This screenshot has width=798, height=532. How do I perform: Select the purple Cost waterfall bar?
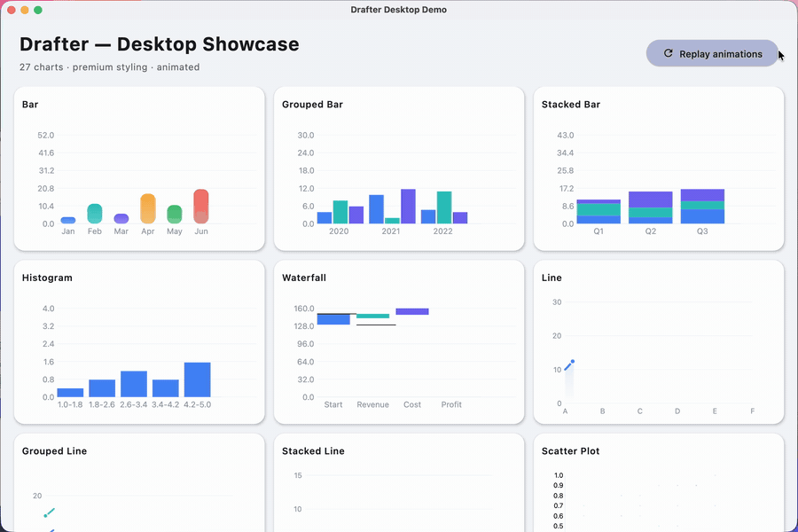412,311
